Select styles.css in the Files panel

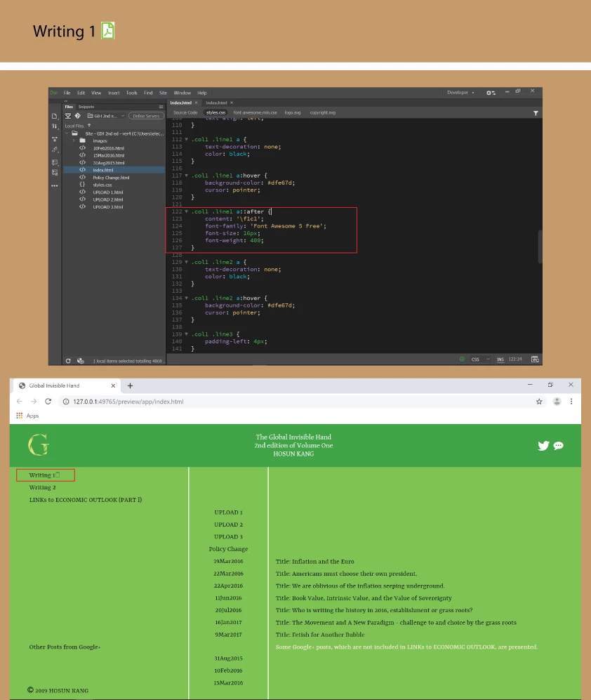pyautogui.click(x=102, y=185)
